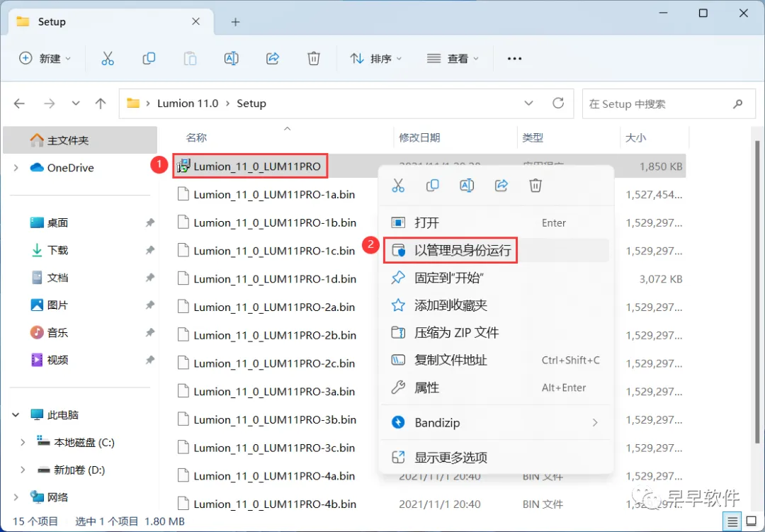The height and width of the screenshot is (532, 765).
Task: Collapse the 此电脑 tree node
Action: (x=16, y=415)
